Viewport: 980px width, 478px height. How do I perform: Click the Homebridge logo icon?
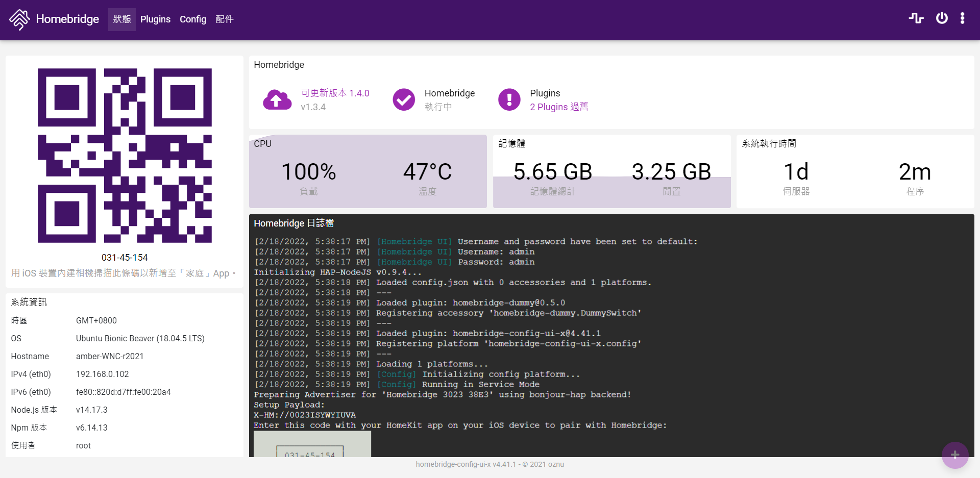tap(19, 19)
